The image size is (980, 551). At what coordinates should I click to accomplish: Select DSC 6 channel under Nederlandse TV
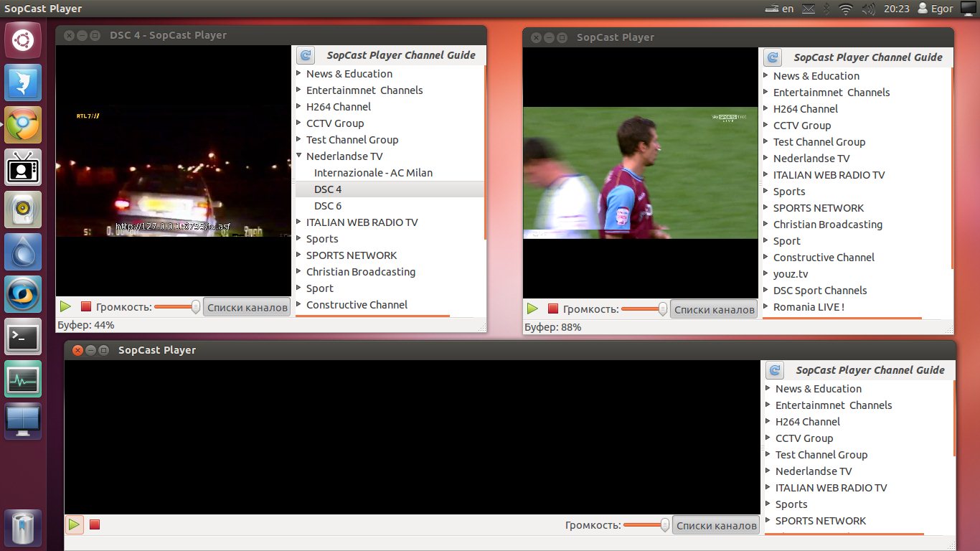tap(328, 206)
